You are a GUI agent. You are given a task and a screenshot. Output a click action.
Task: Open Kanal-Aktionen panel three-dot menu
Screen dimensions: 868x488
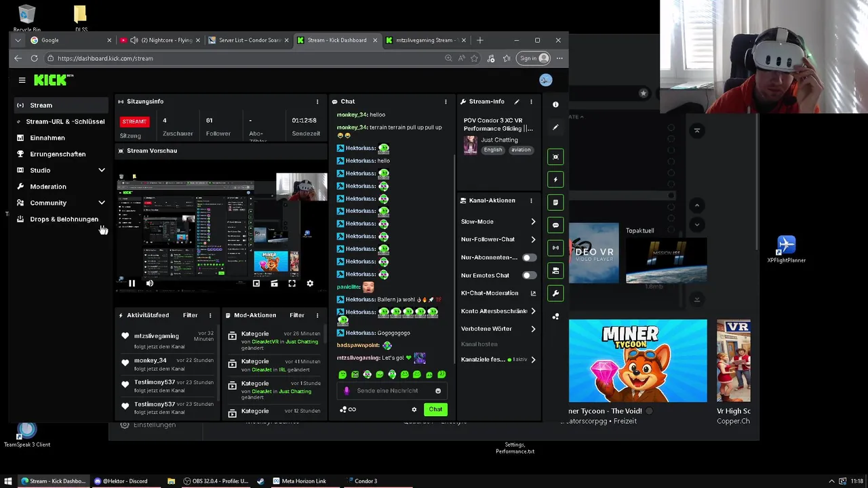(x=531, y=201)
